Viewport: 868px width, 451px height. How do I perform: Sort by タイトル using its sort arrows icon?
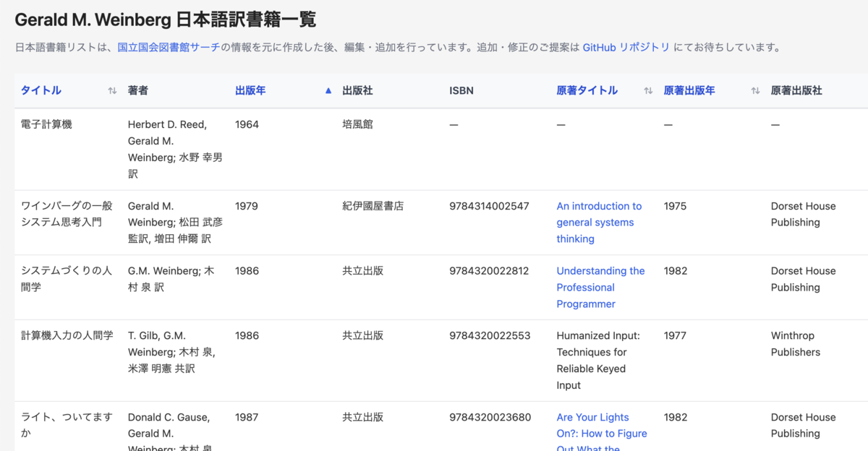[x=112, y=91]
